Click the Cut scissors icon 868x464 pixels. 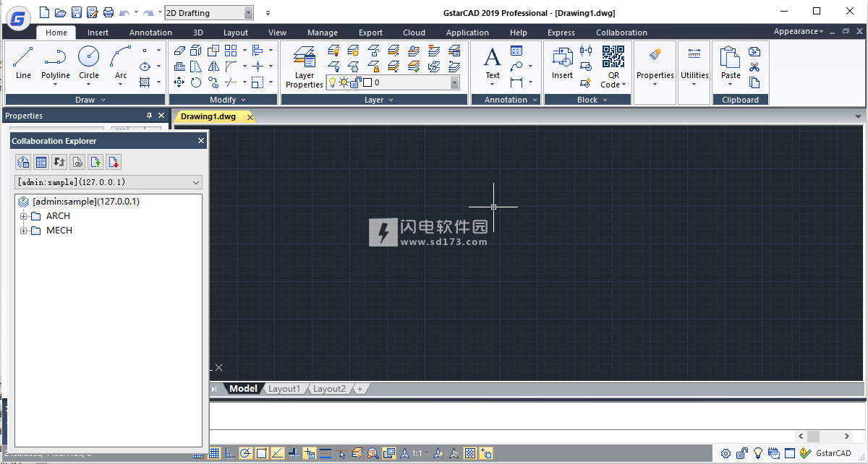pos(754,67)
